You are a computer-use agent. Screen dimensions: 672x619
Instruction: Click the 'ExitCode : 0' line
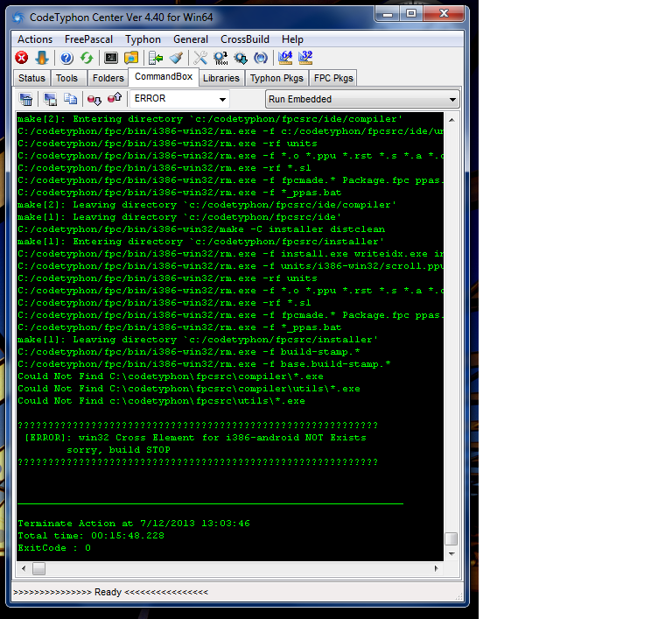54,548
